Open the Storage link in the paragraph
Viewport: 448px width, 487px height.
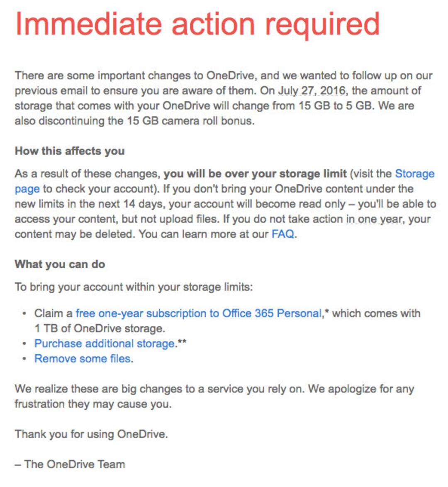(414, 174)
